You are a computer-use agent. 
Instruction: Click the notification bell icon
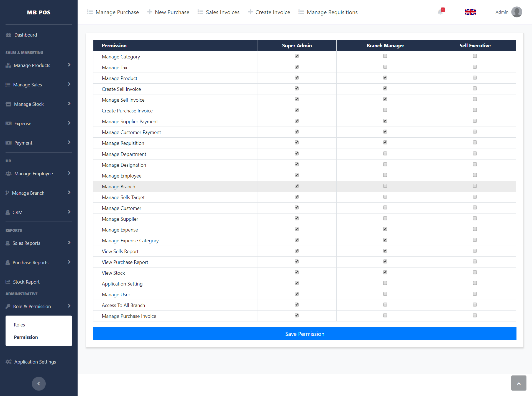440,12
